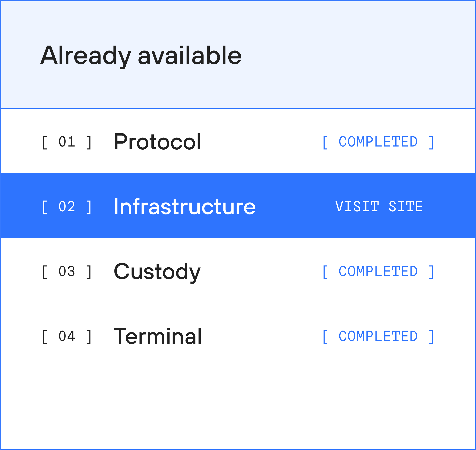476x450 pixels.
Task: Click the Custody COMPLETED status label
Action: pos(378,271)
